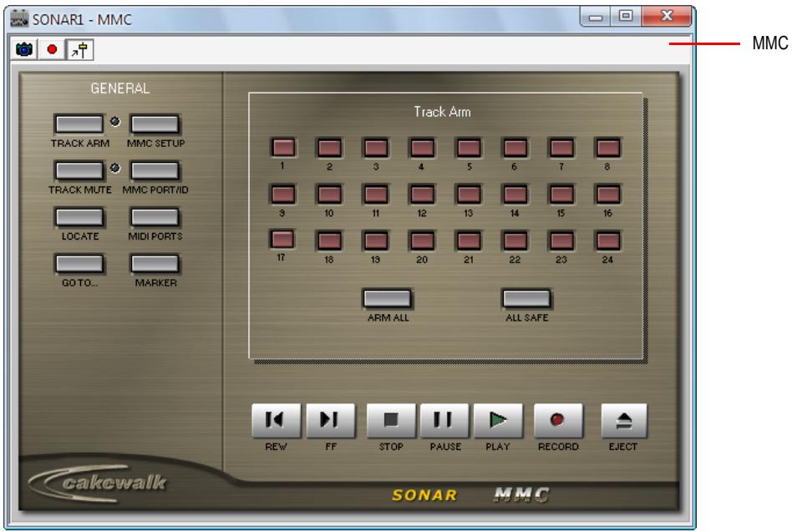Toggle track arm button 16

pos(608,195)
